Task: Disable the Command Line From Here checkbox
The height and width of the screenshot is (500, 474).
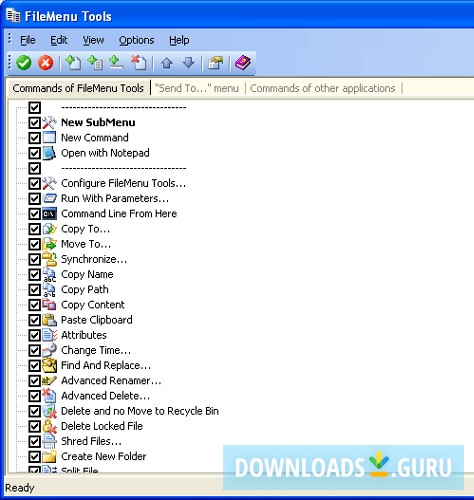Action: (34, 214)
